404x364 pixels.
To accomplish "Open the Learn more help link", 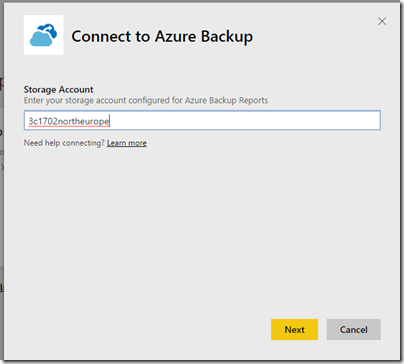I will (127, 143).
